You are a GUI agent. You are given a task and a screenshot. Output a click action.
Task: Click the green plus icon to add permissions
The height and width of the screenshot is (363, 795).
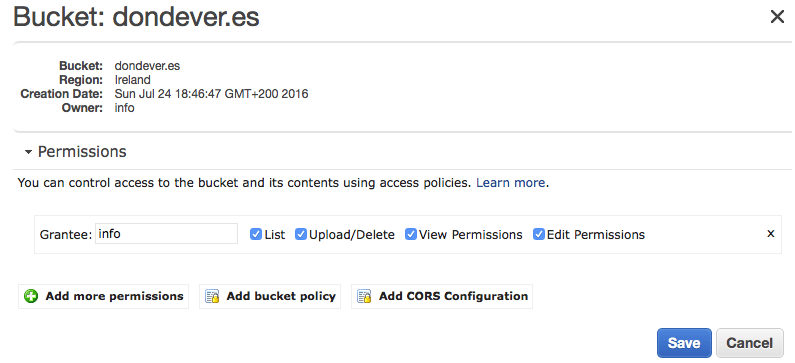(x=31, y=297)
